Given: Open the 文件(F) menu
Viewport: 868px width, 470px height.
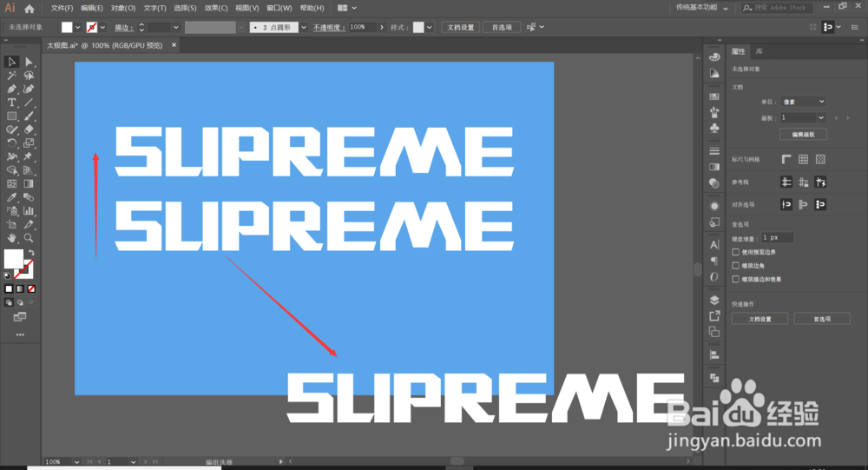Looking at the screenshot, I should click(x=62, y=8).
